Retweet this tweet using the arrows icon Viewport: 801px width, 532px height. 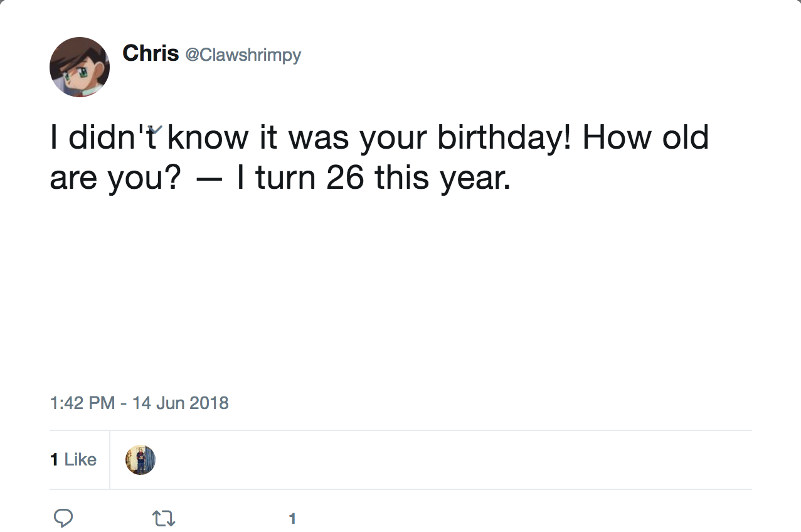(x=164, y=518)
